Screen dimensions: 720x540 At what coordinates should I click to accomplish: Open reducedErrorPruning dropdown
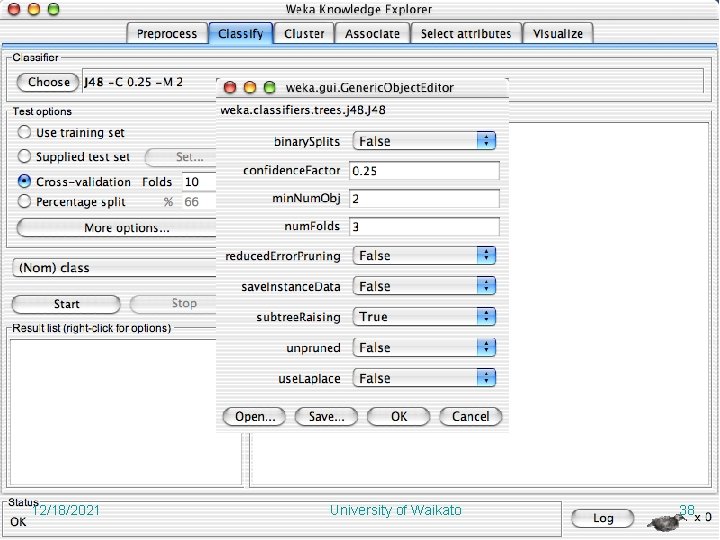pyautogui.click(x=424, y=255)
